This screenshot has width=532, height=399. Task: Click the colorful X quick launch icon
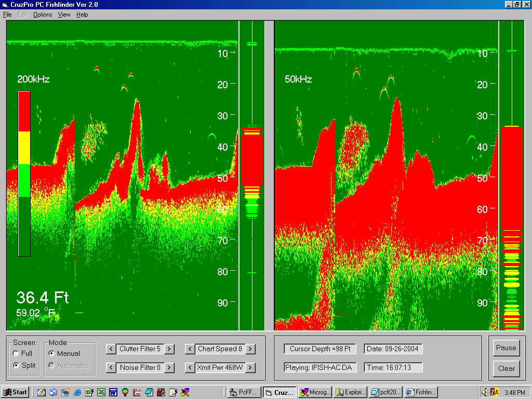click(185, 393)
